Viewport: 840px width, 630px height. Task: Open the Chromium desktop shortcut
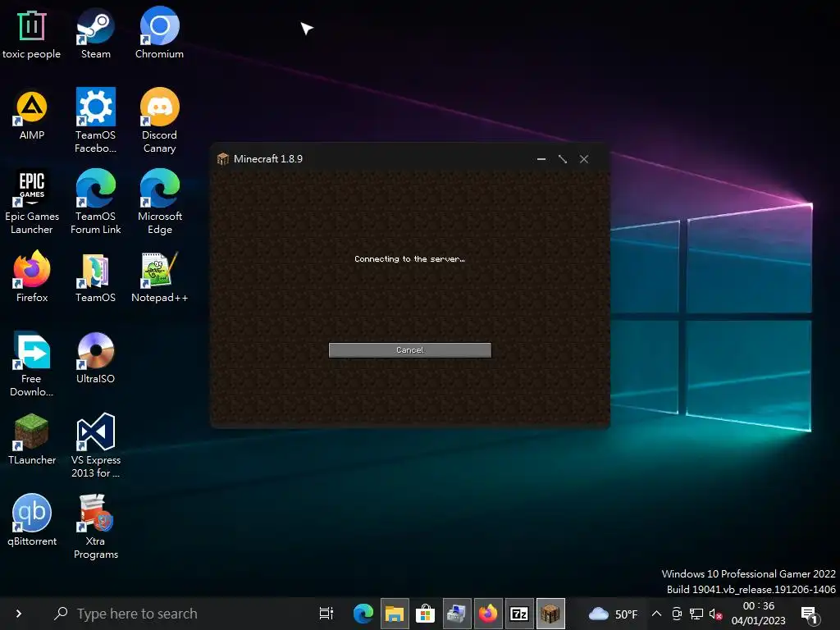point(159,33)
